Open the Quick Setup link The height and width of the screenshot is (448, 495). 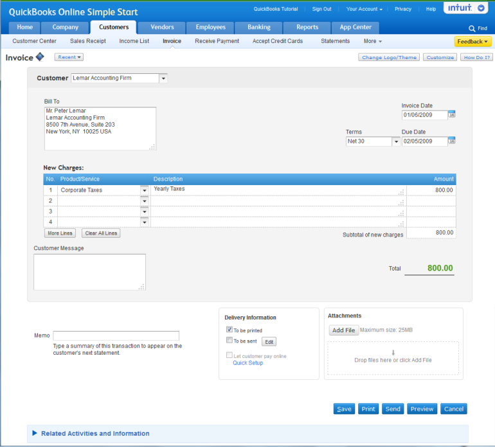click(248, 363)
